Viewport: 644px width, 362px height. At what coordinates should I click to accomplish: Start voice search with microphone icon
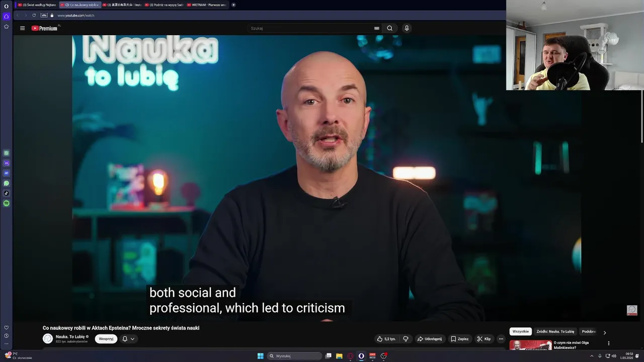[x=407, y=28]
